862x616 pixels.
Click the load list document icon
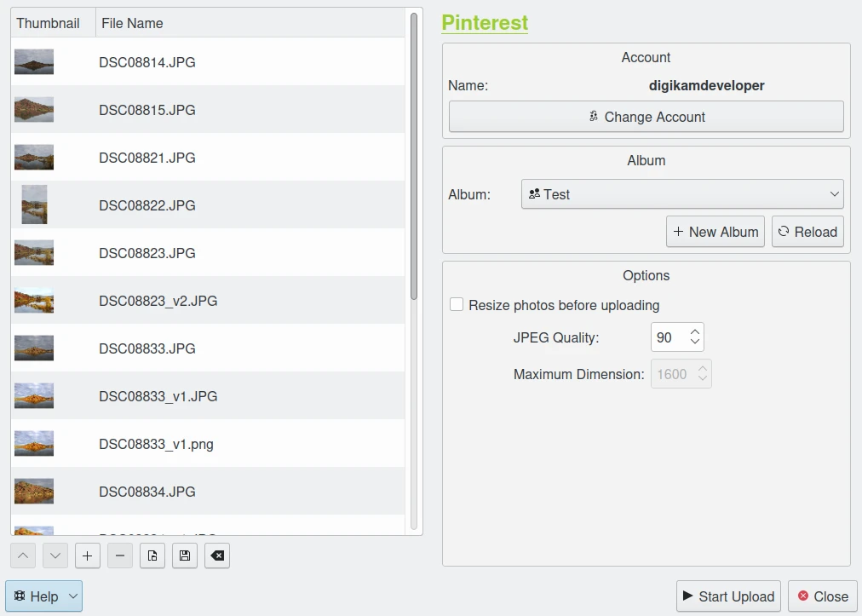point(152,556)
